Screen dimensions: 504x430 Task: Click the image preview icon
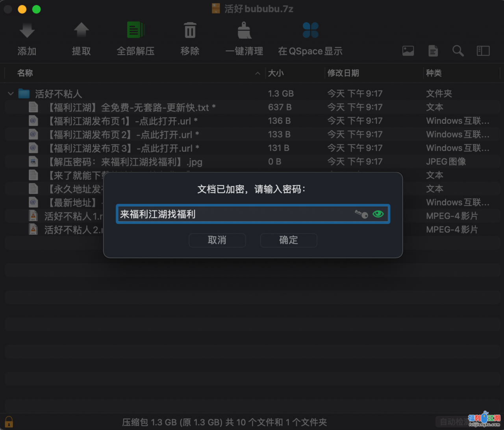pyautogui.click(x=408, y=50)
